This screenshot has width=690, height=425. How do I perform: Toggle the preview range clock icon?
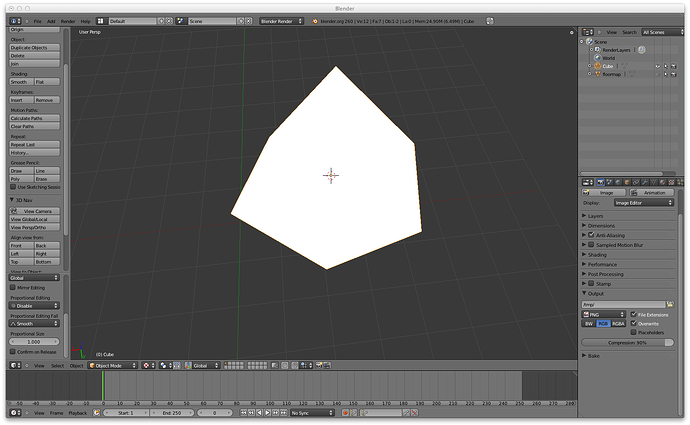(96, 413)
